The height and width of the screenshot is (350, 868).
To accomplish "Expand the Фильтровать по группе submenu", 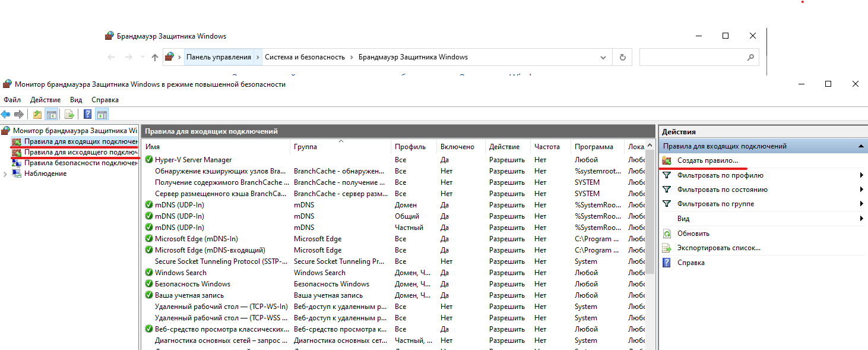I will pyautogui.click(x=861, y=204).
